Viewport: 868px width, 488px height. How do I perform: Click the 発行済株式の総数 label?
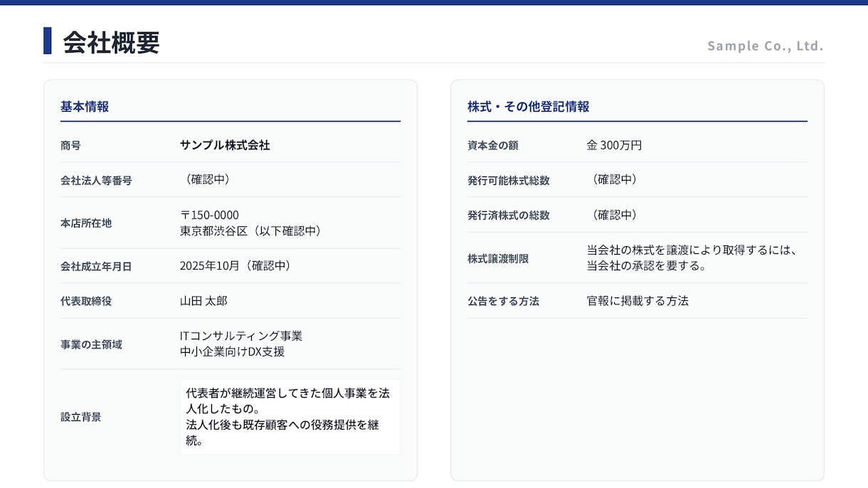tap(509, 216)
